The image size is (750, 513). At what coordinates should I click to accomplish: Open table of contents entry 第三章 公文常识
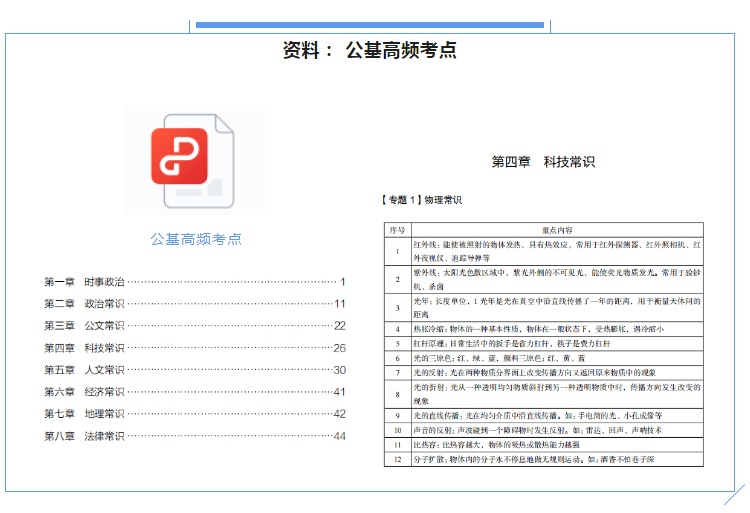click(x=195, y=326)
